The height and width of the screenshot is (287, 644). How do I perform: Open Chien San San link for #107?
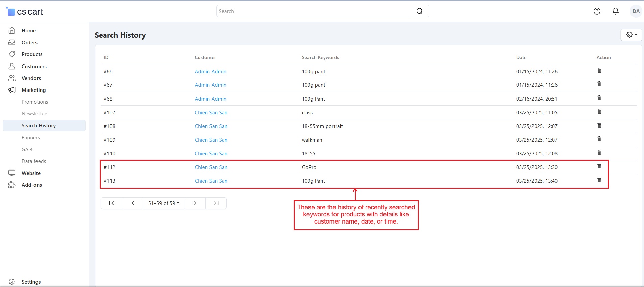(x=211, y=113)
